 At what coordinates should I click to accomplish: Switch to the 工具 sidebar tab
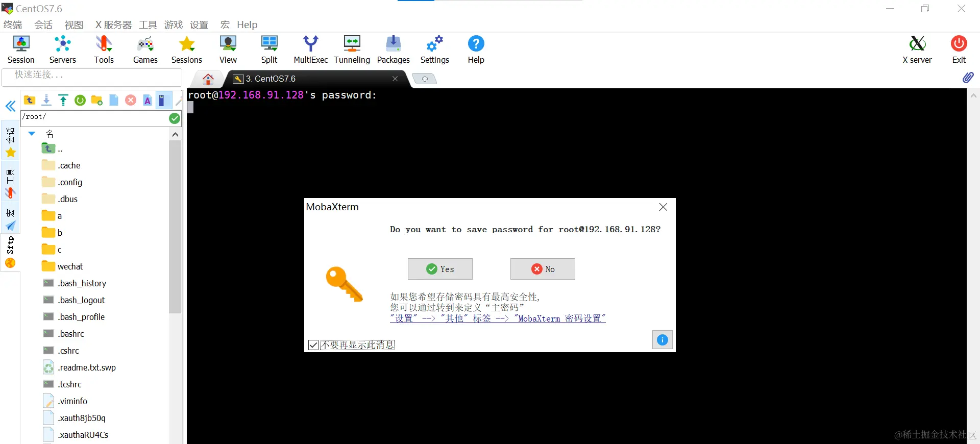coord(11,182)
